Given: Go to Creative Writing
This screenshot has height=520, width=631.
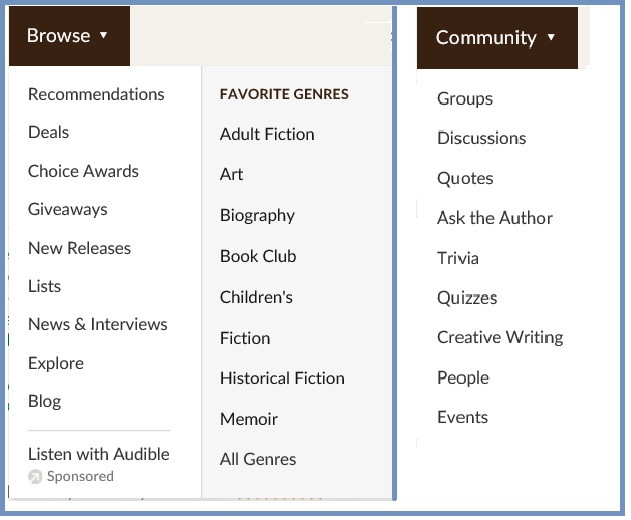Looking at the screenshot, I should (x=499, y=337).
